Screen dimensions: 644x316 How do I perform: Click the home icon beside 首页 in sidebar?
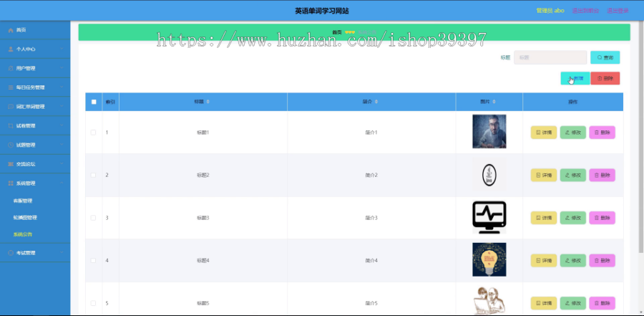click(x=11, y=30)
